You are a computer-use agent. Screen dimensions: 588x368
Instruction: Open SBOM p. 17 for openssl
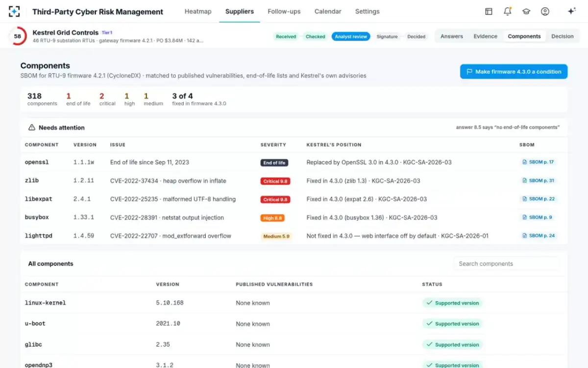point(539,162)
